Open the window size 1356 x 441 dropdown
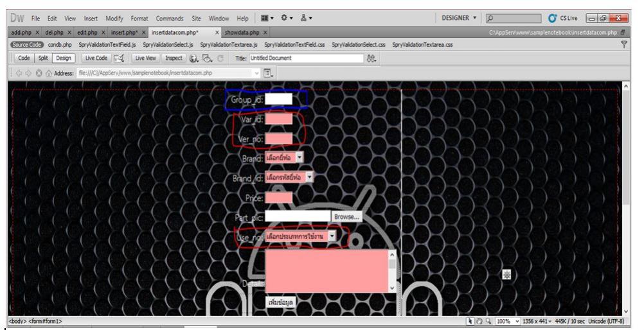 pyautogui.click(x=537, y=321)
